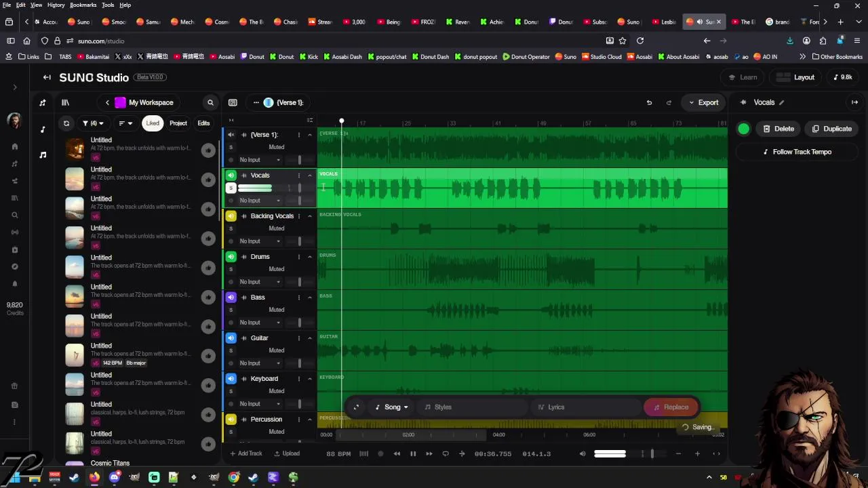Open the Home icon in left sidebar
The image size is (868, 488).
pos(15,146)
